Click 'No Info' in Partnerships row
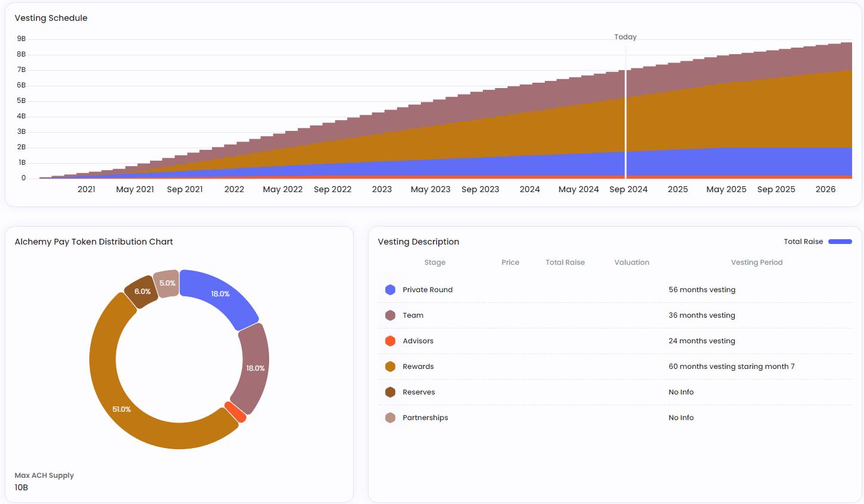The image size is (864, 504). pos(681,418)
